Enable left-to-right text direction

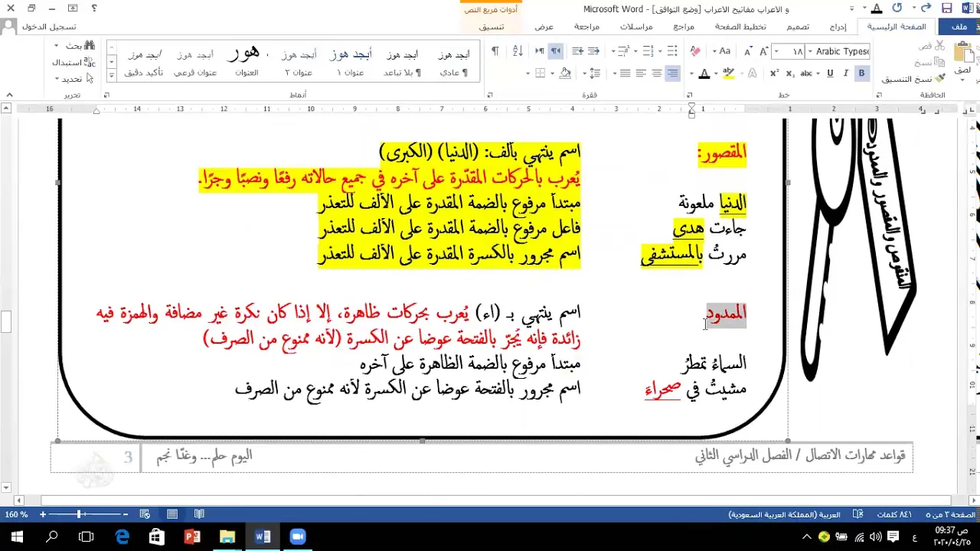(x=539, y=51)
